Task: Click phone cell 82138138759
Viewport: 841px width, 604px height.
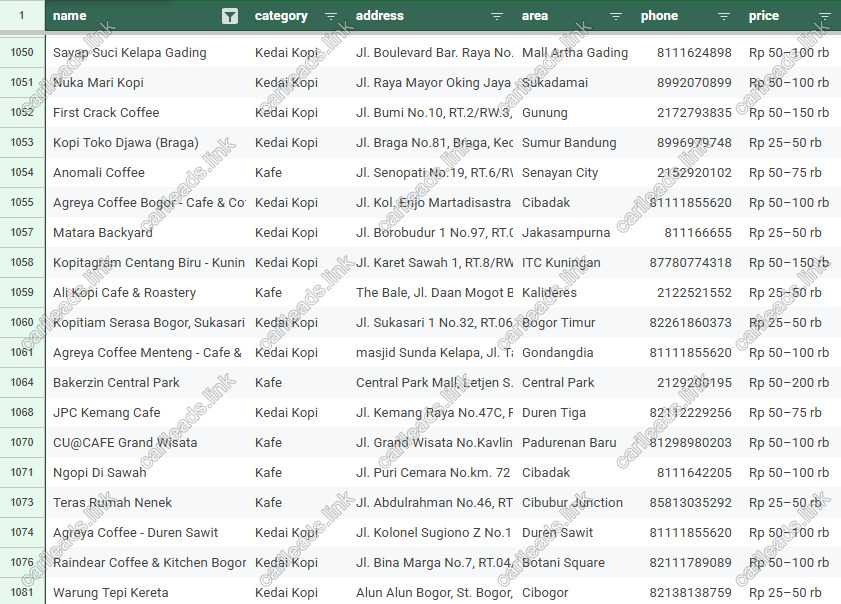Action: (x=687, y=592)
